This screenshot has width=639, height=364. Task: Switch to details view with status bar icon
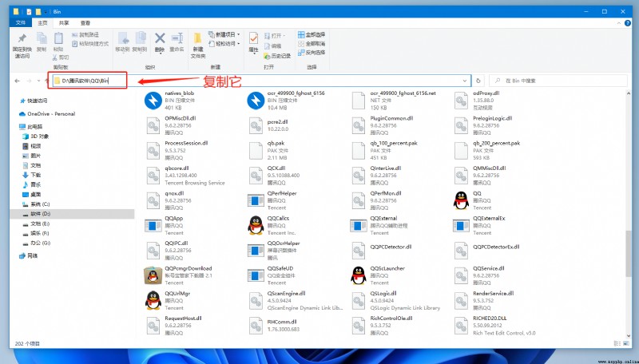pos(616,343)
